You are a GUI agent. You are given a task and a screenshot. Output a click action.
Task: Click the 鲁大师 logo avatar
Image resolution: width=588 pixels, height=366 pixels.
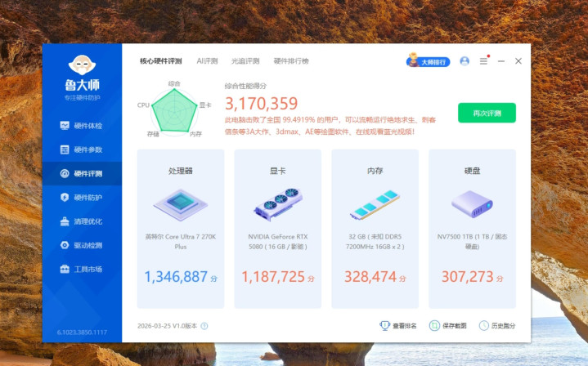point(82,65)
